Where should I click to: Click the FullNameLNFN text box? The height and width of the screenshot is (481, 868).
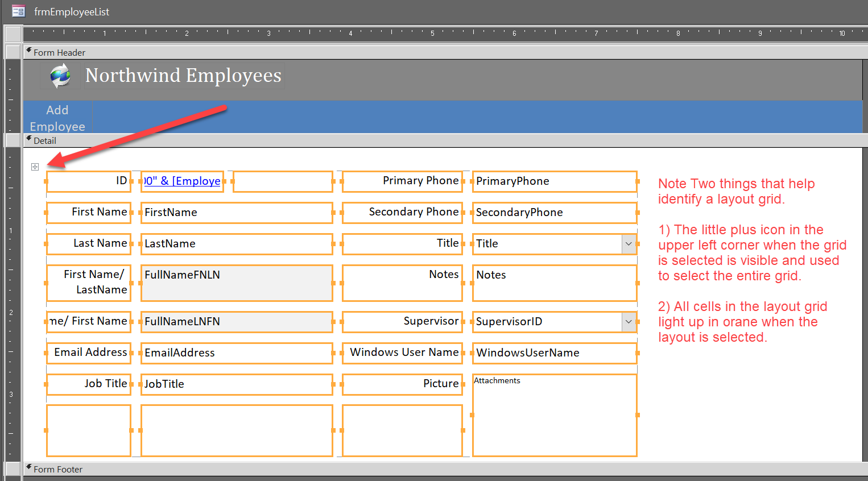pyautogui.click(x=237, y=322)
